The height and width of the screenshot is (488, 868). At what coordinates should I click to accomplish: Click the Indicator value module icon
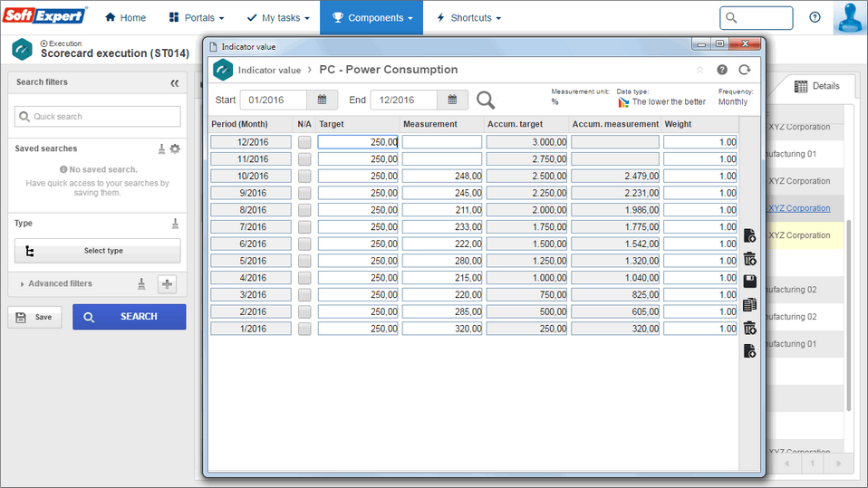coord(223,70)
